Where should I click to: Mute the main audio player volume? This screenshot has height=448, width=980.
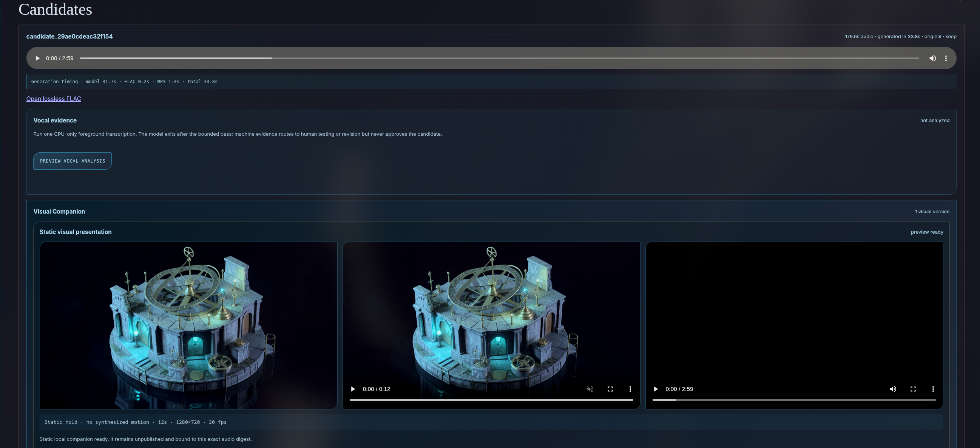click(932, 58)
